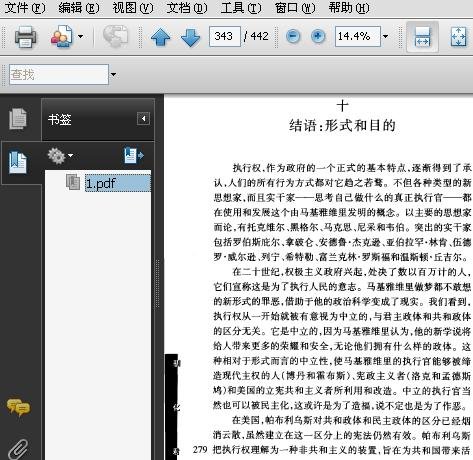Go to next page with down arrow

click(190, 37)
